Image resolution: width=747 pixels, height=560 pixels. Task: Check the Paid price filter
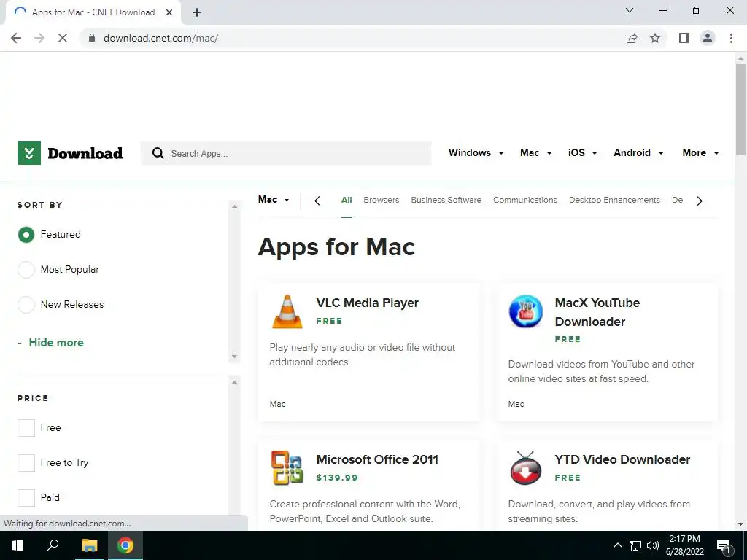26,497
